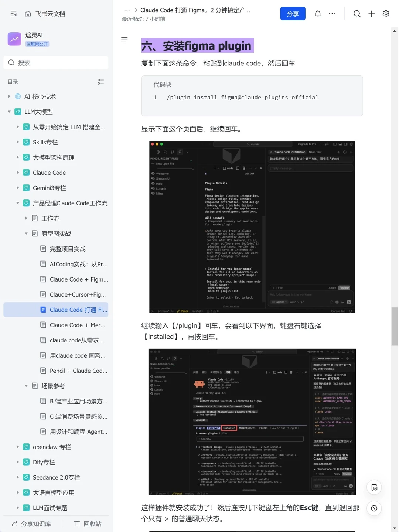Click the 分享 button
Viewport: 399px width, 532px height.
click(293, 14)
